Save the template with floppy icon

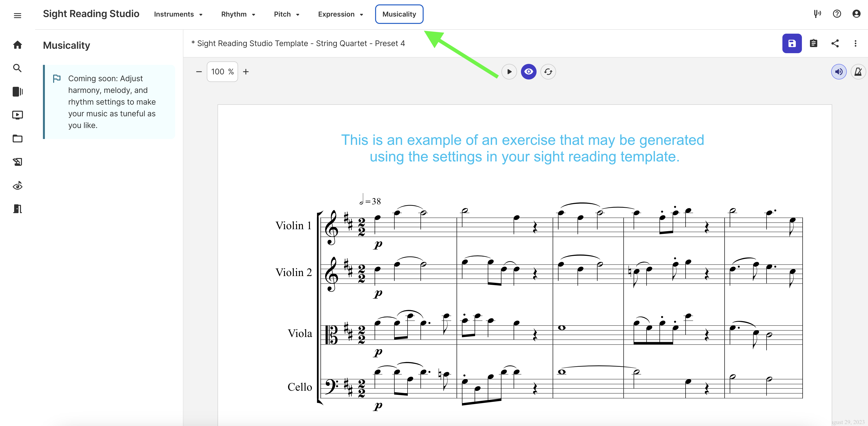792,43
